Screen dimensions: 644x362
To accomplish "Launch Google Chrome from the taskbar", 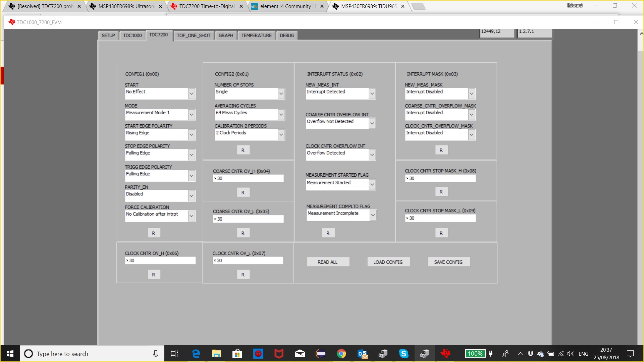I will pos(341,354).
